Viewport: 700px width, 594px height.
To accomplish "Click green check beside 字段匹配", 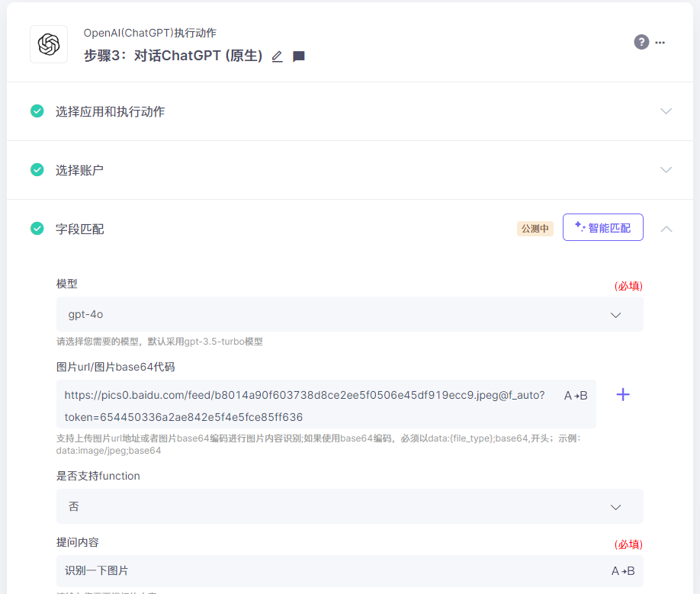I will coord(37,229).
